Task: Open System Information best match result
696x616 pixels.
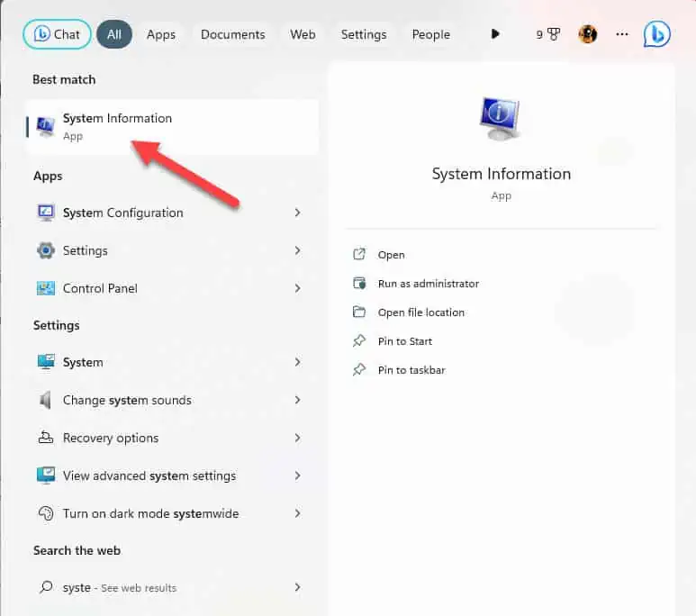Action: 172,127
